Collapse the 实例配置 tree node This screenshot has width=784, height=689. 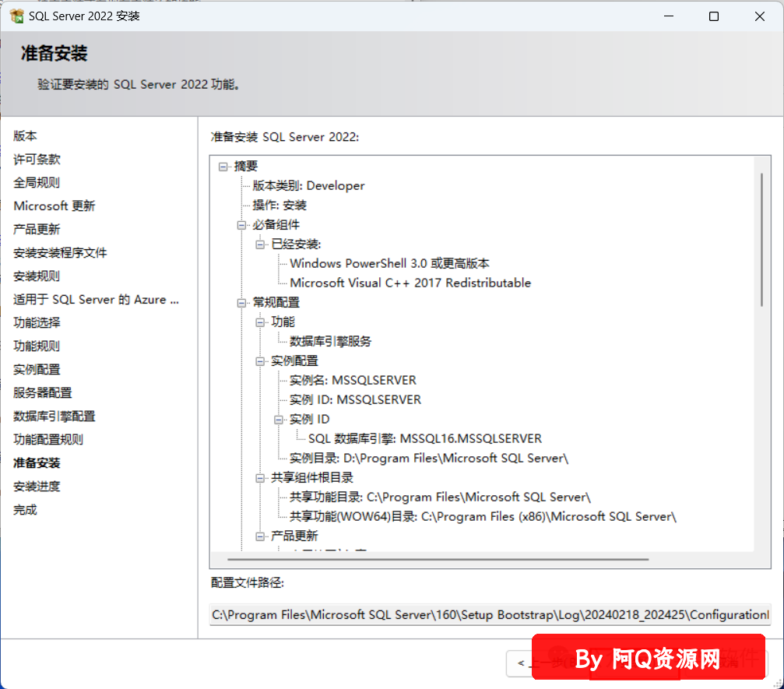tap(260, 361)
